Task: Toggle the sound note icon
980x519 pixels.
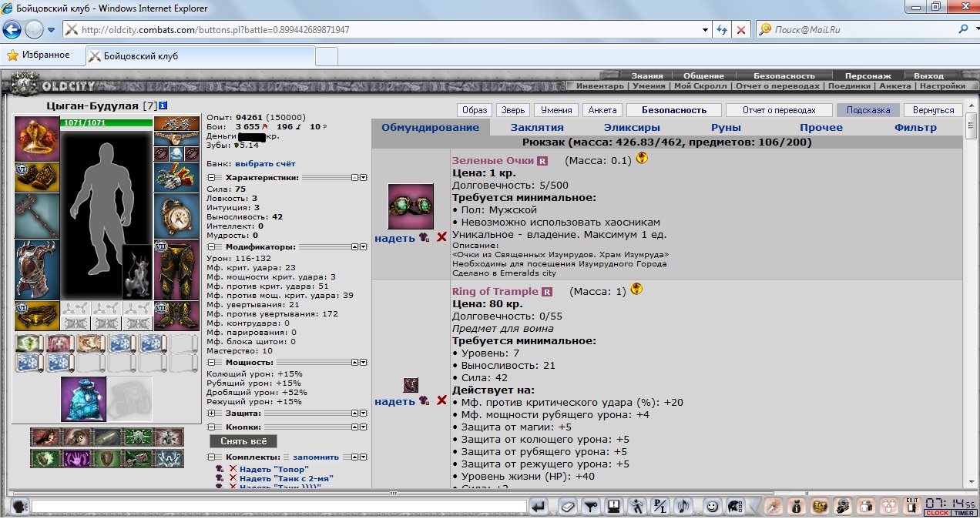Action: coord(683,507)
